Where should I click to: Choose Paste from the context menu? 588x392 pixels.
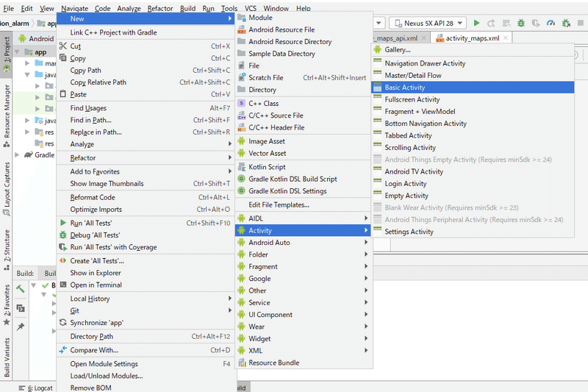[145, 94]
